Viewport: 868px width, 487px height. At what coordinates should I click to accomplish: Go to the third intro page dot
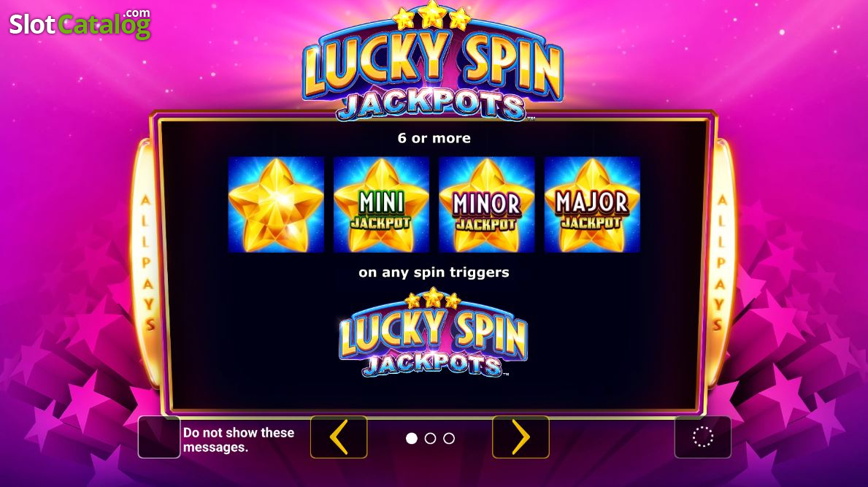449,438
